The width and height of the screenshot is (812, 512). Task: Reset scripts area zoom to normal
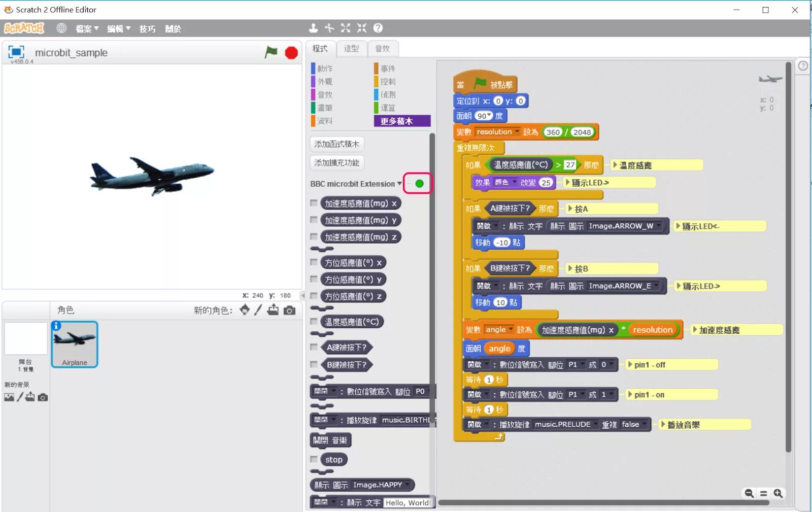[763, 493]
